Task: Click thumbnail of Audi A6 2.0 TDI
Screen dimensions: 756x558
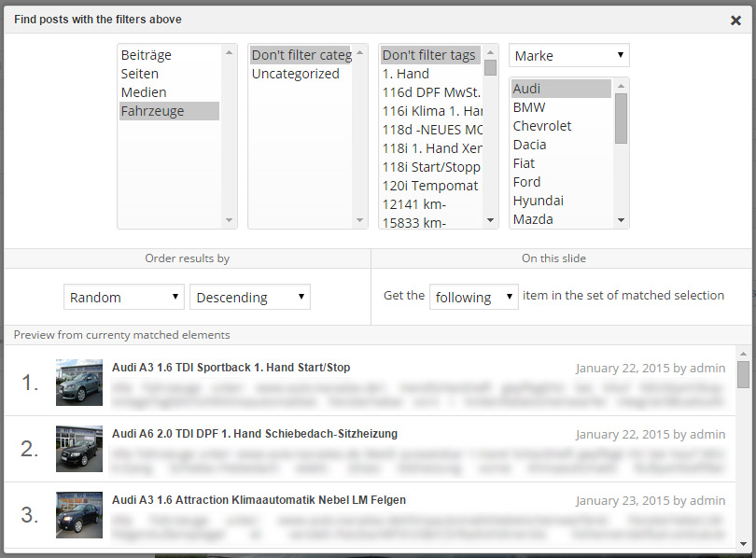Action: (x=79, y=449)
